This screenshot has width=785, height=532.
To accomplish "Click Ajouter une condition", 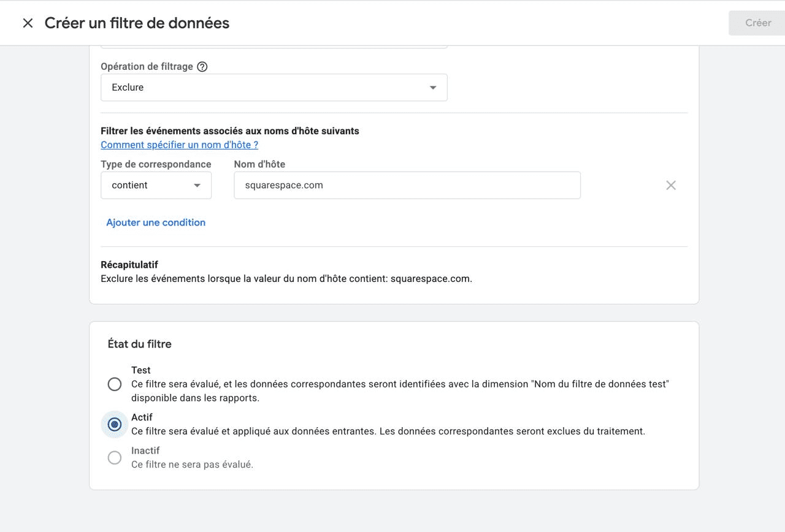I will (156, 222).
